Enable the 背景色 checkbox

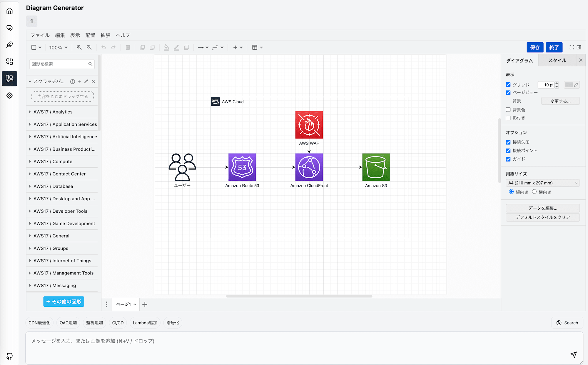(x=508, y=110)
